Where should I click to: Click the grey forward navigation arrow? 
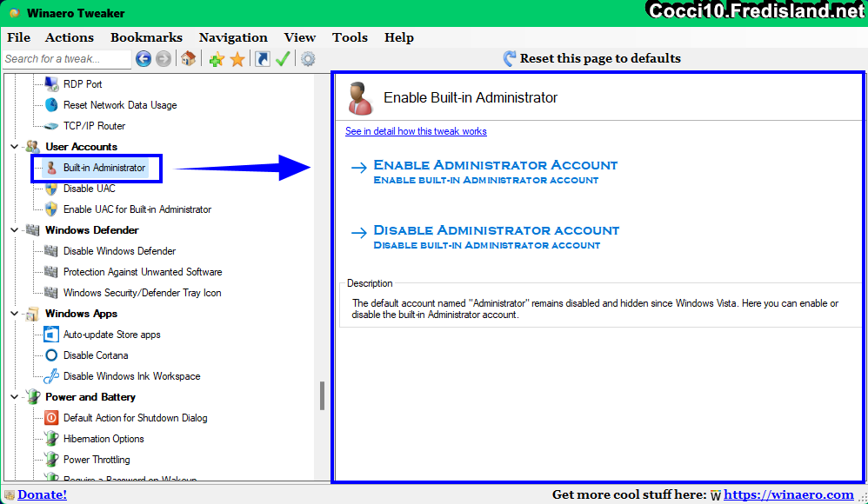[x=164, y=58]
